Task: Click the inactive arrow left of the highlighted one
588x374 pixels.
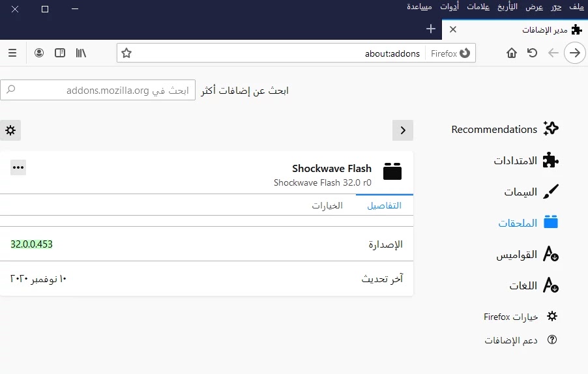Action: [553, 53]
